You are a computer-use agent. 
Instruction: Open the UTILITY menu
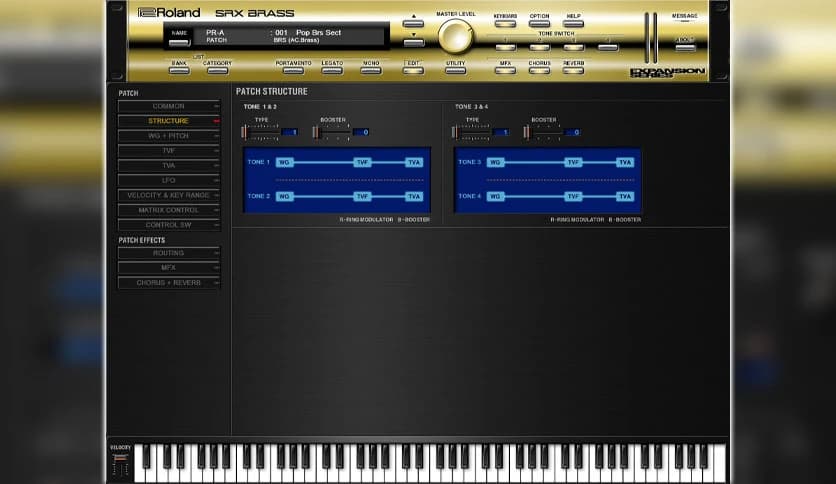pyautogui.click(x=455, y=70)
